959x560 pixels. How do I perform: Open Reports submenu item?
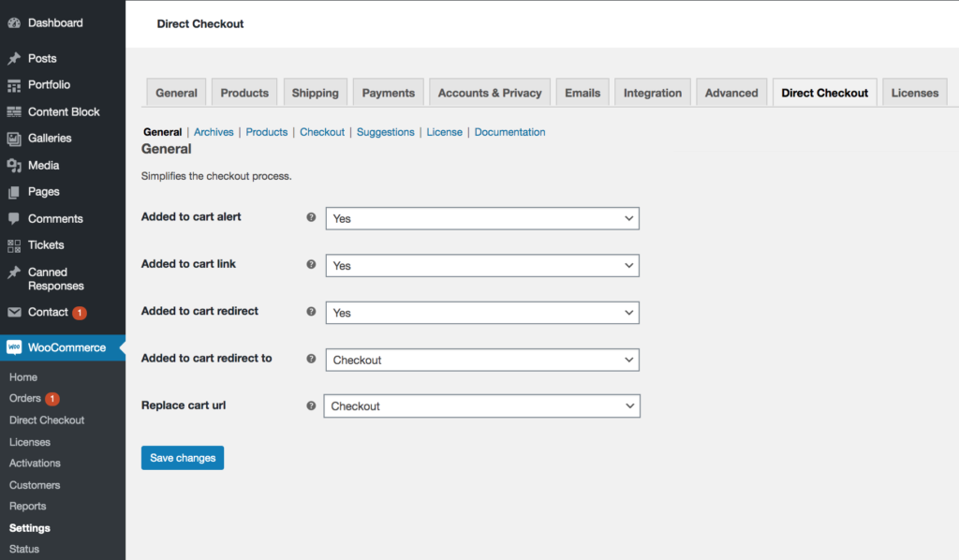(27, 507)
